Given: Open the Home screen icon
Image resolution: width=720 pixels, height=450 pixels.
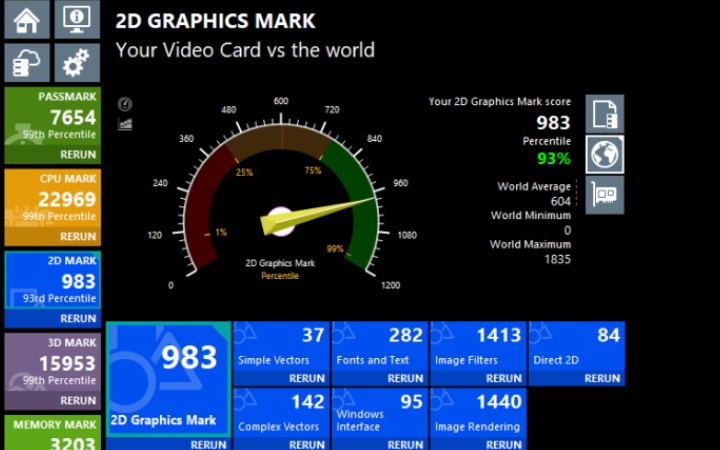Looking at the screenshot, I should [x=27, y=19].
